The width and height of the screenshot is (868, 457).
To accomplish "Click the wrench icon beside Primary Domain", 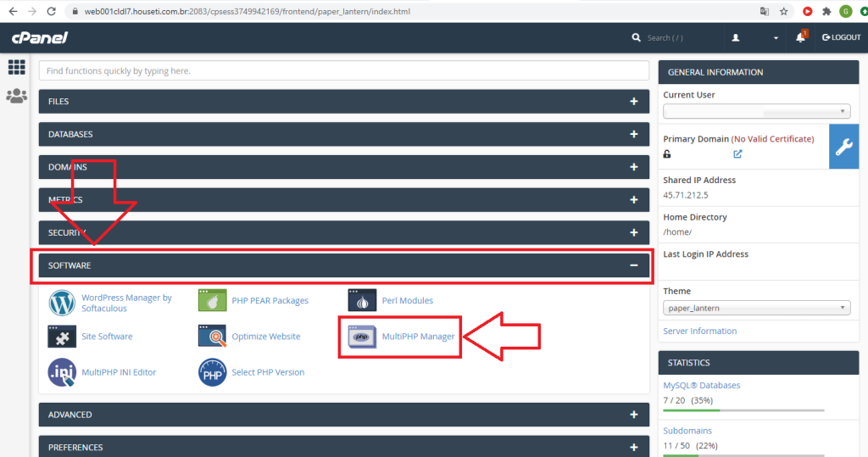I will click(x=843, y=146).
